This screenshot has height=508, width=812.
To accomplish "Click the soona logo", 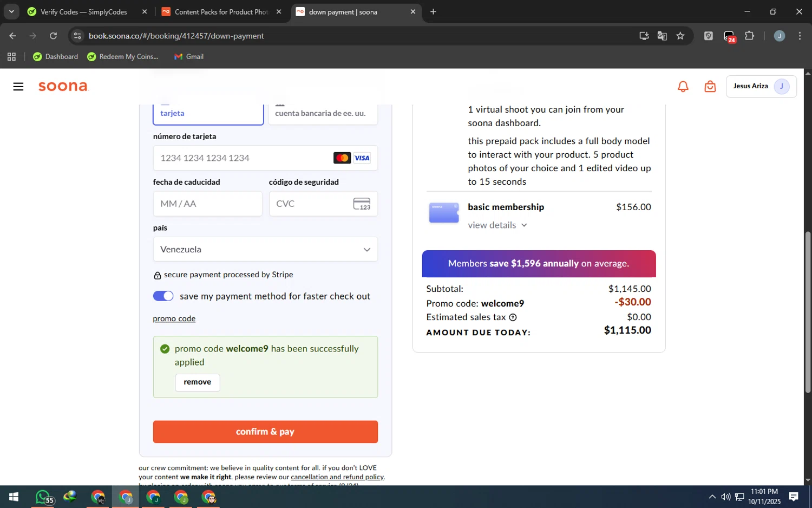I will pyautogui.click(x=63, y=87).
